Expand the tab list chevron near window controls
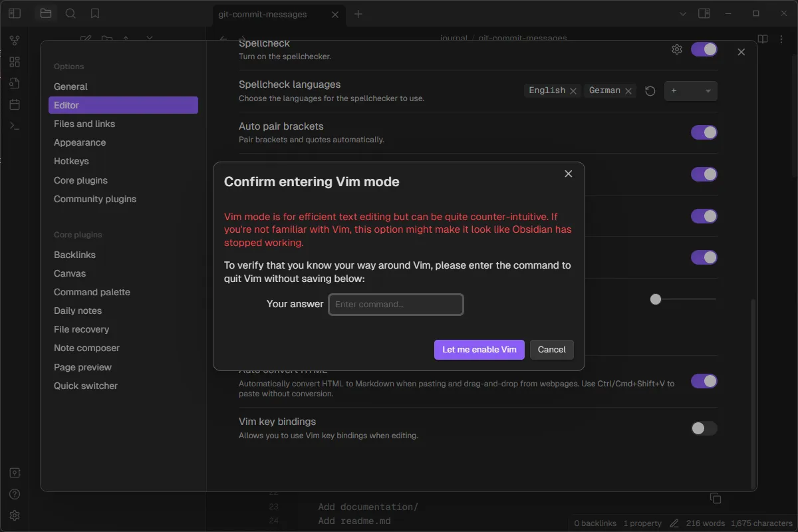 tap(682, 13)
